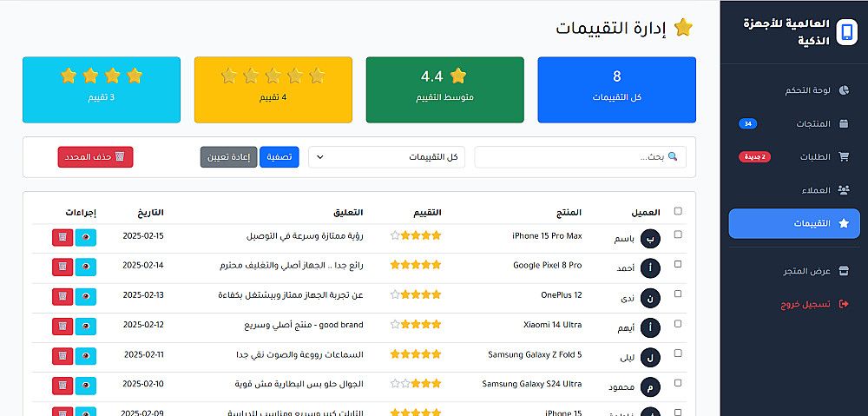Check the box for customer باسم's review
Screen dimensions: 868x416
(x=678, y=234)
